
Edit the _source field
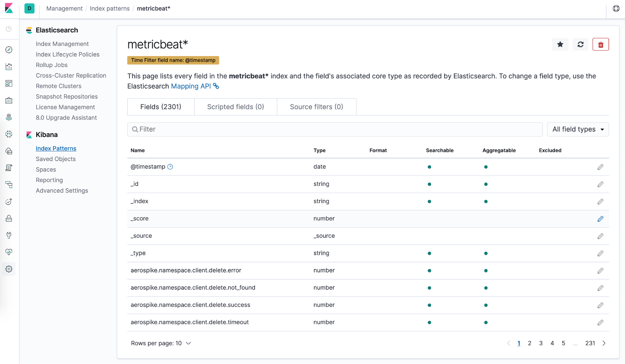(x=601, y=236)
